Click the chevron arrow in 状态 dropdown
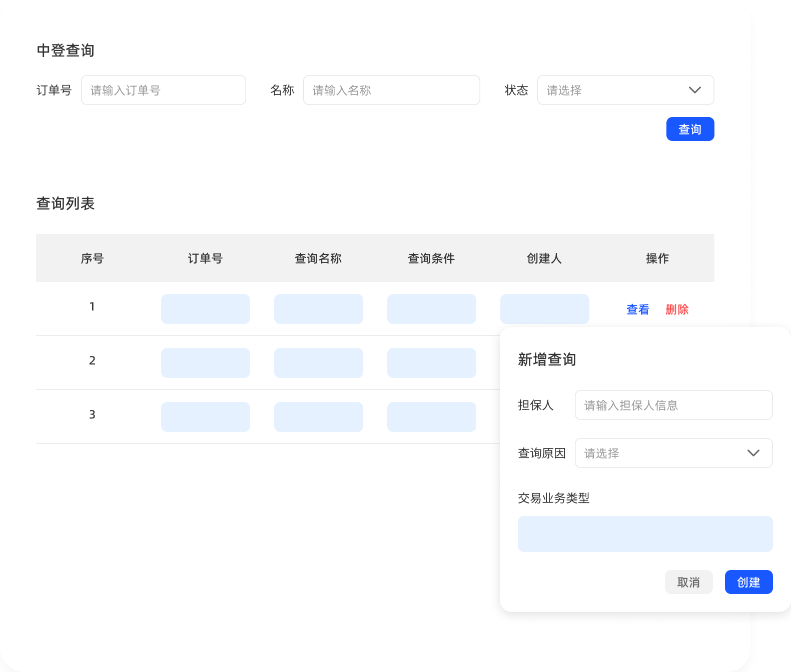The width and height of the screenshot is (791, 672). point(694,90)
